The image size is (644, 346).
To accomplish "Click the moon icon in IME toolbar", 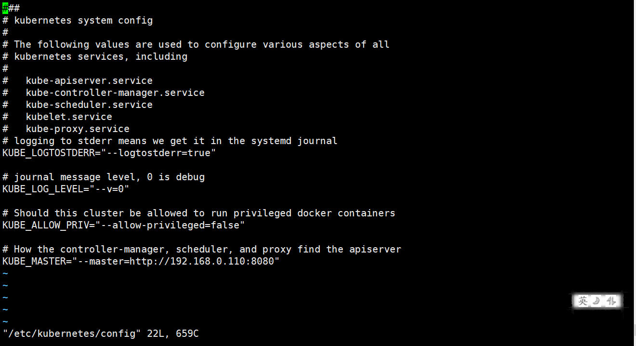I will (x=597, y=302).
